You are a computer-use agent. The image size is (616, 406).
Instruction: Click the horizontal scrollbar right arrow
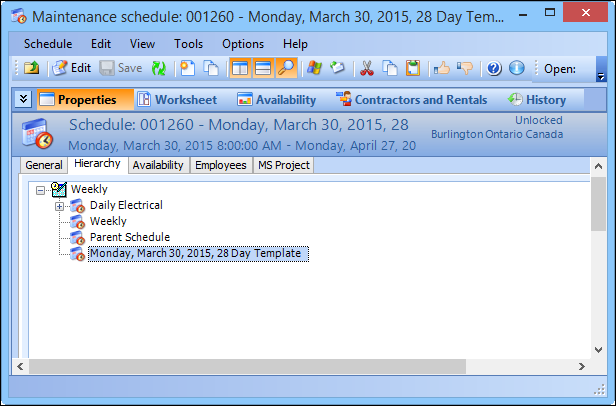click(582, 366)
